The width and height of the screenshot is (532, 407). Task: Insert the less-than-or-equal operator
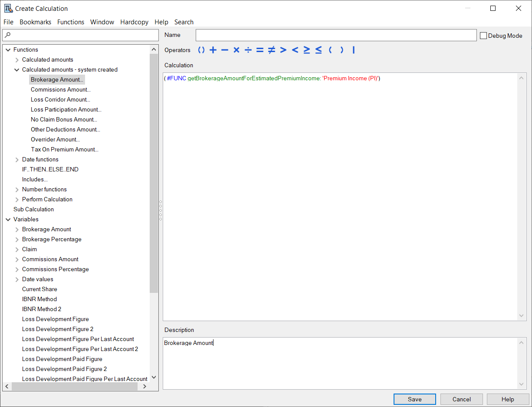(x=318, y=50)
